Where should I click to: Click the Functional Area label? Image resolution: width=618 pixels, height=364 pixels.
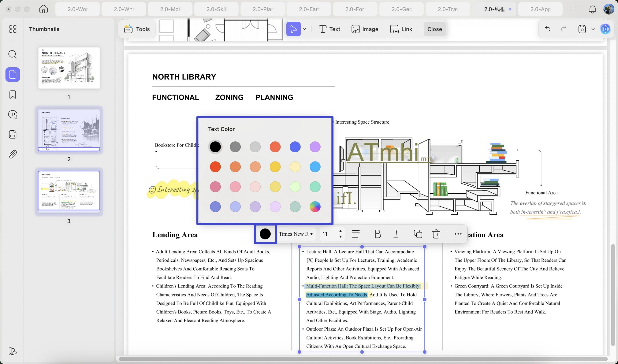541,193
